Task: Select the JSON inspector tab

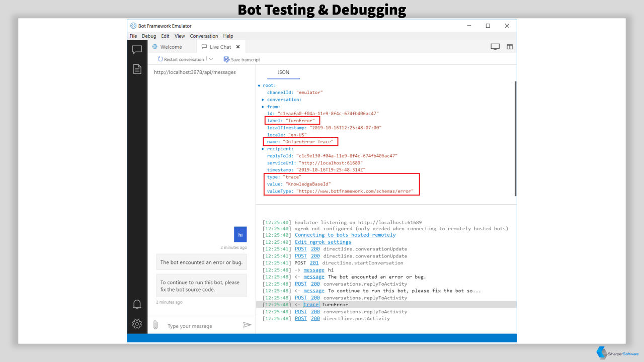Action: 283,72
